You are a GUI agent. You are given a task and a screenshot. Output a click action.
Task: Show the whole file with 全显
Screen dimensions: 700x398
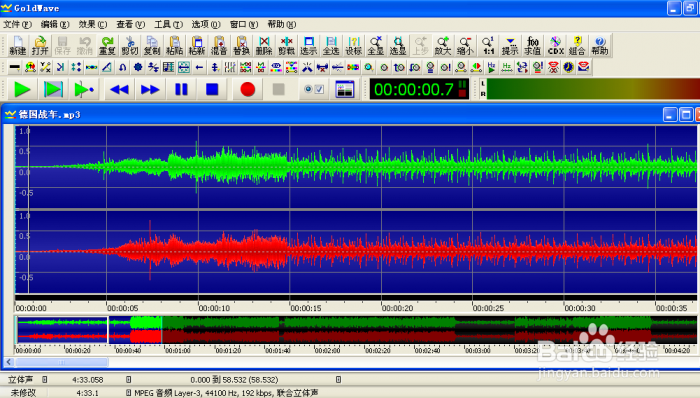[375, 46]
